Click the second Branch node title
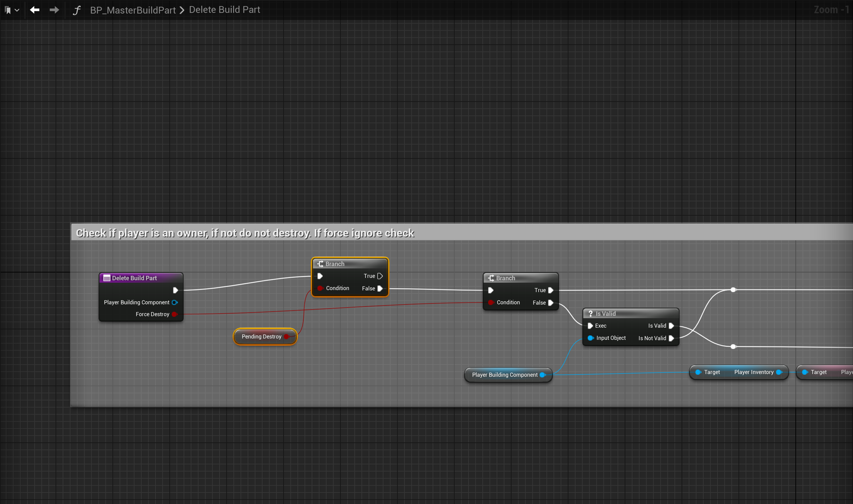 point(505,278)
